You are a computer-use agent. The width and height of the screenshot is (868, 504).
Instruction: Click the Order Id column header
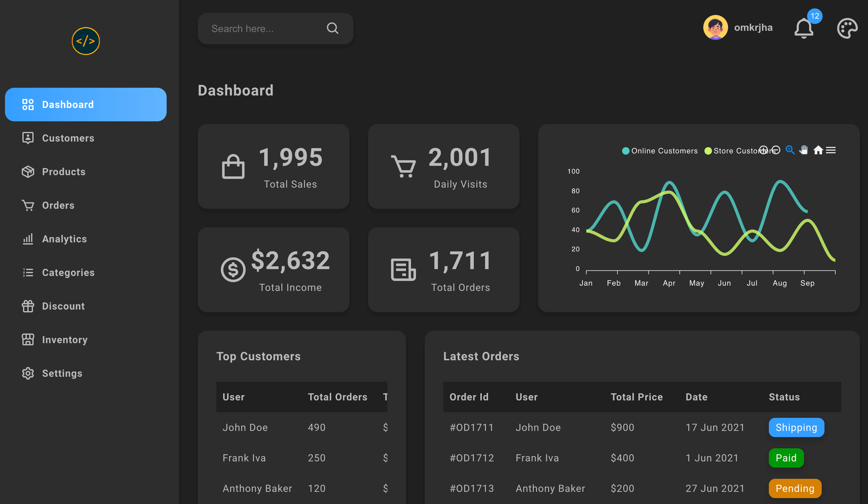(469, 397)
